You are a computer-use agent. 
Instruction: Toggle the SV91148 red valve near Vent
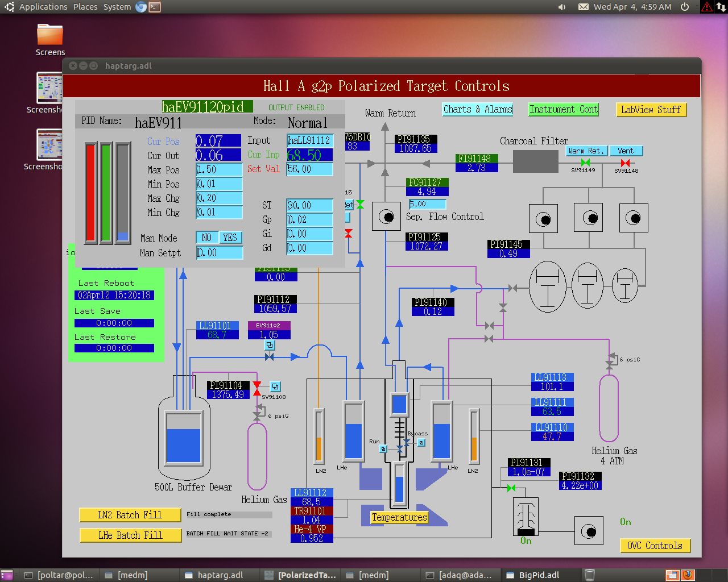(x=625, y=163)
